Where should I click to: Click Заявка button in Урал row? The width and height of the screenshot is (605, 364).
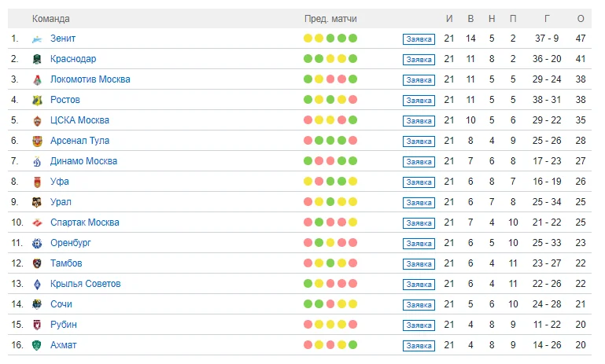click(419, 203)
